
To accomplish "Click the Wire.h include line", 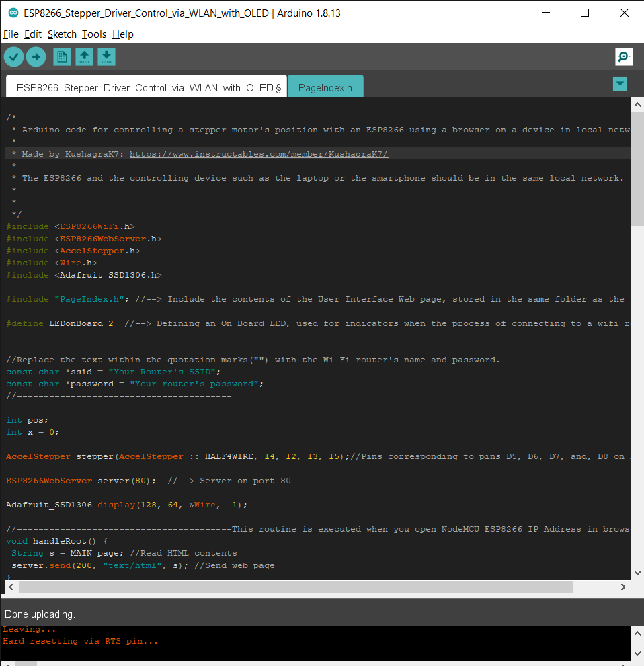I will [x=52, y=263].
